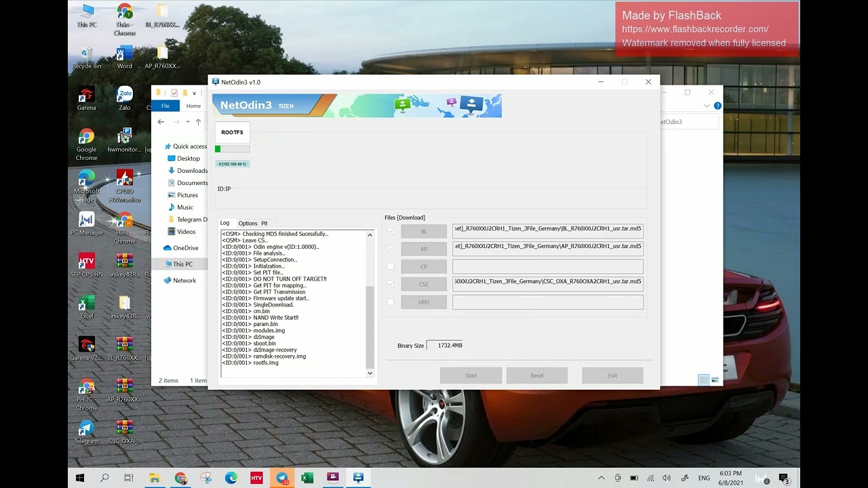Screen dimensions: 868x488
Task: Click the Reset button
Action: [536, 375]
